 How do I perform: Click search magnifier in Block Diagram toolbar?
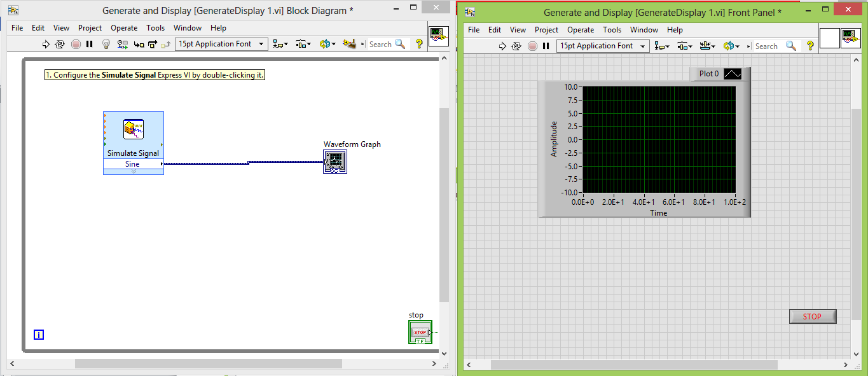tap(400, 44)
